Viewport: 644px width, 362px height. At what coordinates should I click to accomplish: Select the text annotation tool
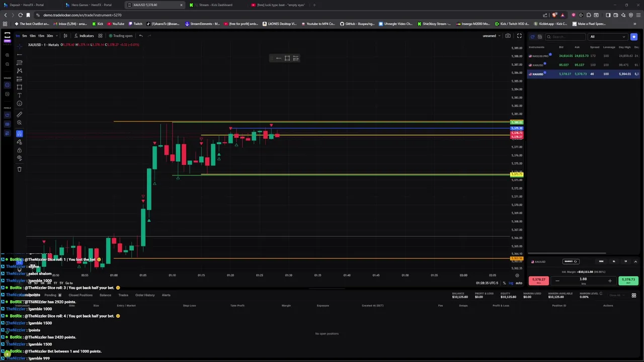coord(19,95)
